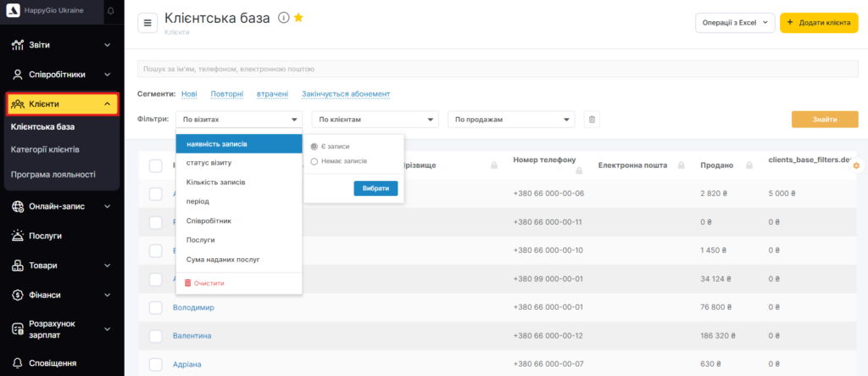Click the info icon beside page title

click(x=284, y=18)
